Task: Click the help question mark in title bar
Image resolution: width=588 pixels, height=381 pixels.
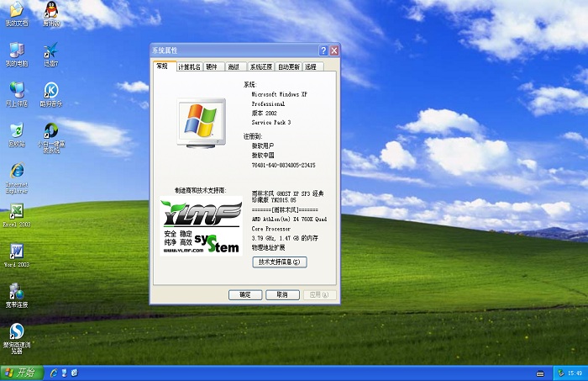Action: tap(323, 50)
